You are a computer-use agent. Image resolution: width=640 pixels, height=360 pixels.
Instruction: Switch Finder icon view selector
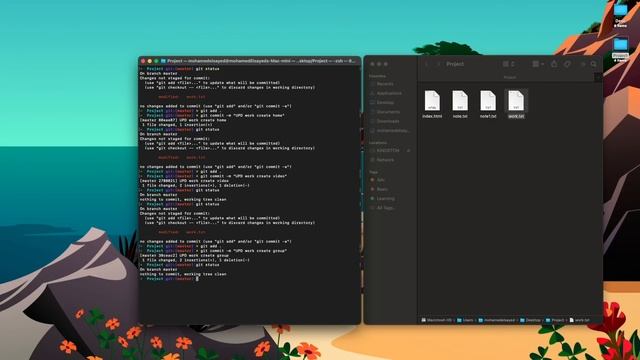point(509,64)
